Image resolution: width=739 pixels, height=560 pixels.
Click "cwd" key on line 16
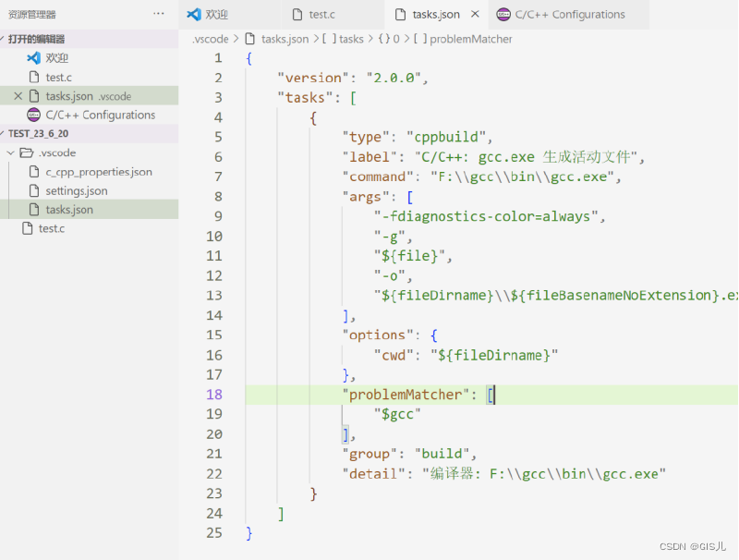pyautogui.click(x=394, y=355)
